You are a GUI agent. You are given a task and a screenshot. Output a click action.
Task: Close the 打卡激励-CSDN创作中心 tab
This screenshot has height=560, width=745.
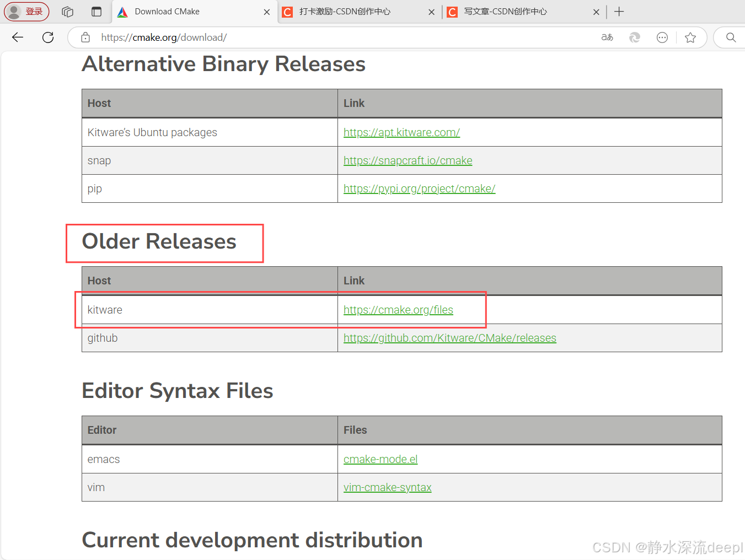[432, 12]
